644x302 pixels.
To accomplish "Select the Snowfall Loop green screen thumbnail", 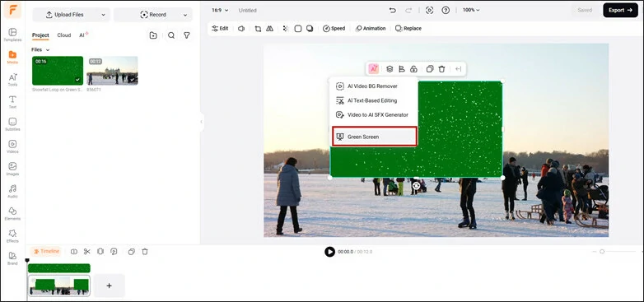I will pyautogui.click(x=58, y=71).
